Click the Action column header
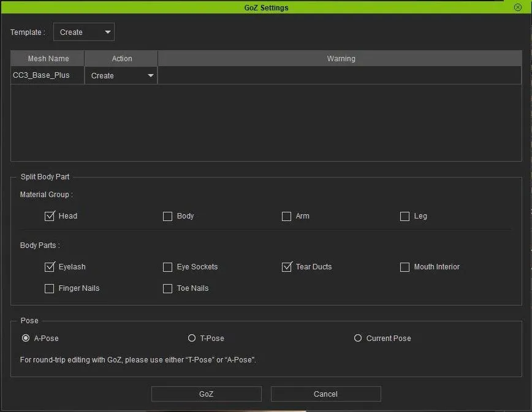Screen dimensions: 532x412 coord(121,59)
